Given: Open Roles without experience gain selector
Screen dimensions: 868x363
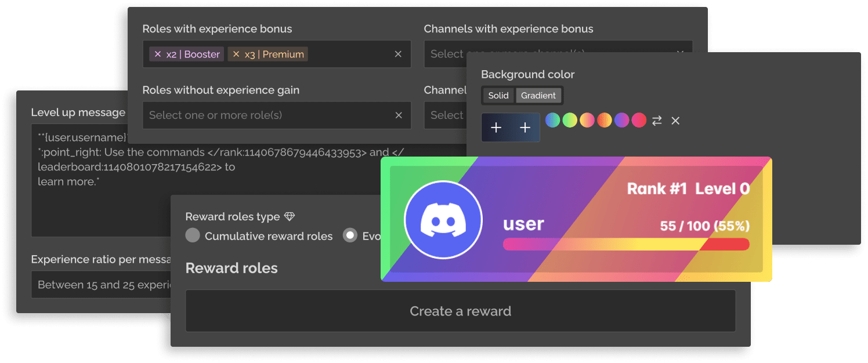Looking at the screenshot, I should (x=267, y=115).
